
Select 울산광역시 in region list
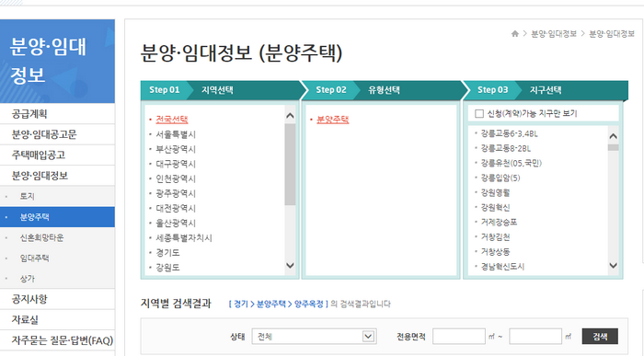(176, 223)
